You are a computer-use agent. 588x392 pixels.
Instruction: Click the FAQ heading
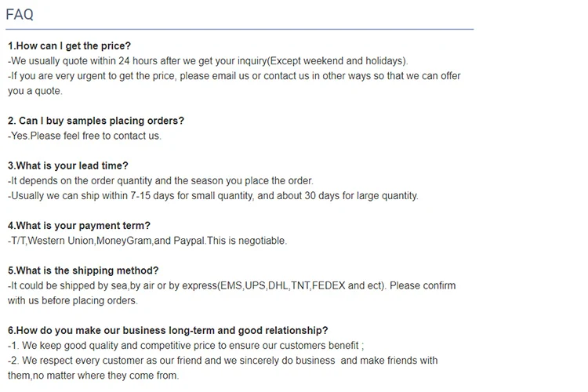pos(20,14)
